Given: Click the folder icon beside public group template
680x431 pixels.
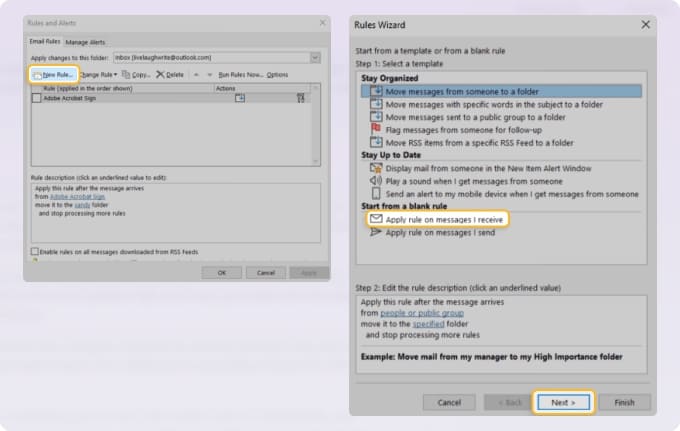Looking at the screenshot, I should coord(376,116).
